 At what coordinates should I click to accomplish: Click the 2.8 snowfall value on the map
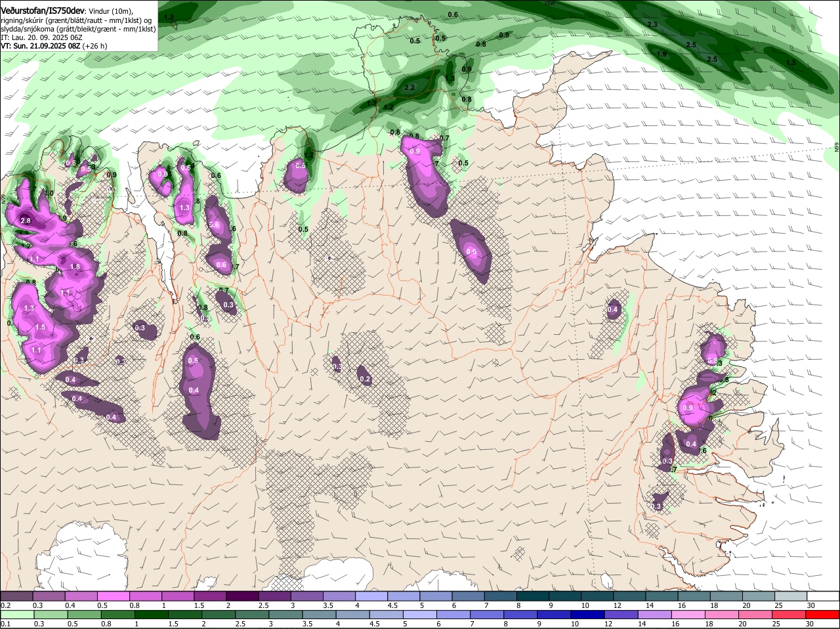26,221
